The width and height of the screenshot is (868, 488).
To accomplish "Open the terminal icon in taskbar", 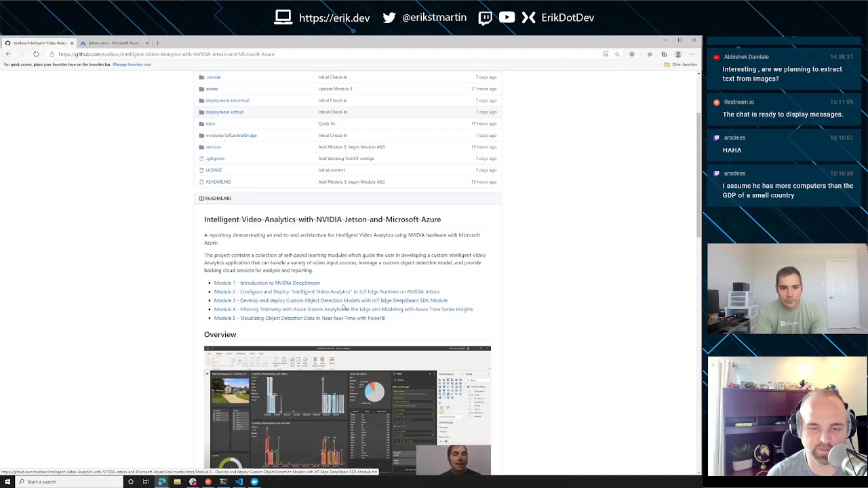I will [223, 482].
